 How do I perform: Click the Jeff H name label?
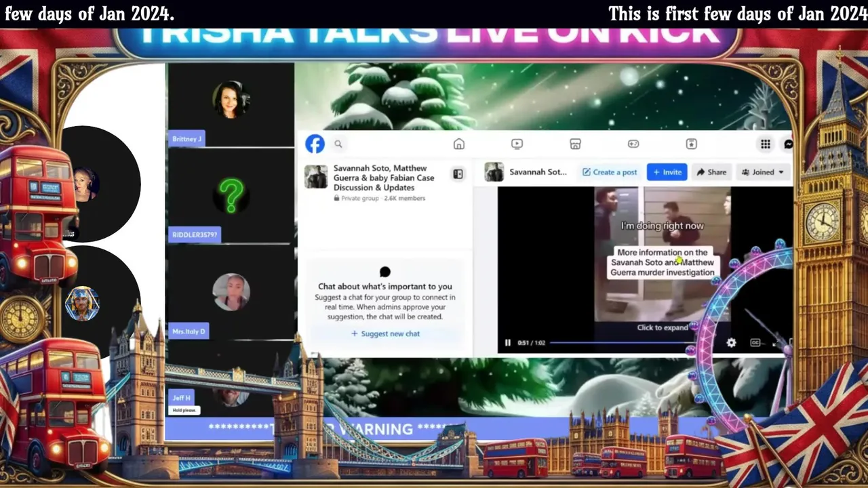182,399
